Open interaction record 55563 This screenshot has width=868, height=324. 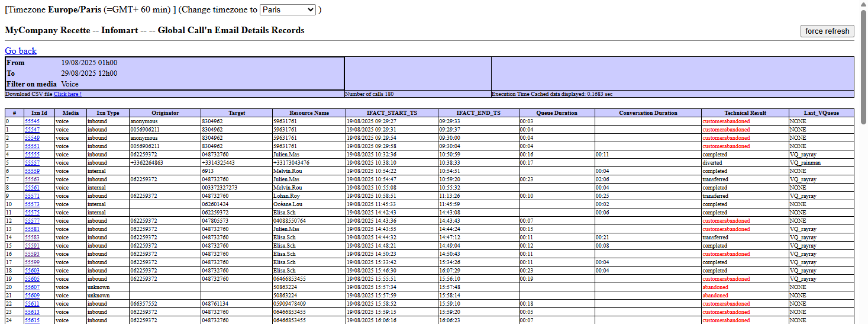[32, 179]
